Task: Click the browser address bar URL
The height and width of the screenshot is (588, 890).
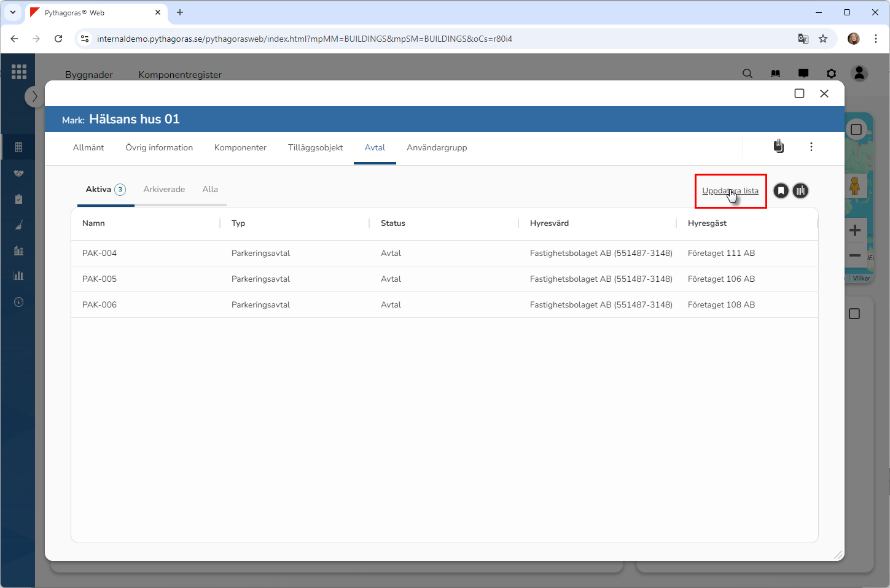Action: 304,39
